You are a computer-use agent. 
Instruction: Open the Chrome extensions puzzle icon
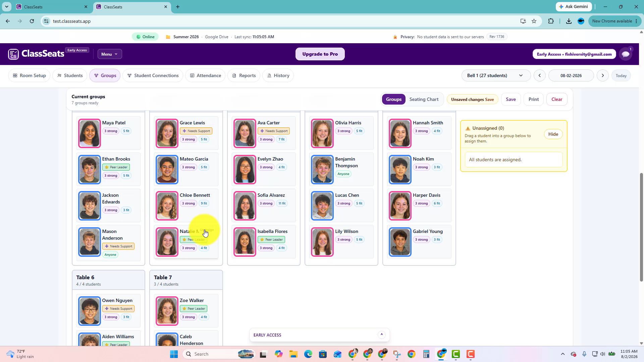tap(551, 21)
